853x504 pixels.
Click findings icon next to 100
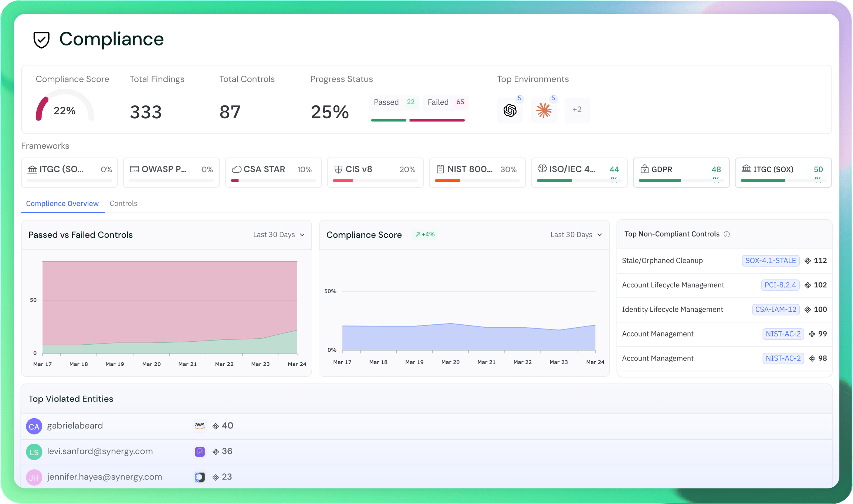[x=808, y=309]
